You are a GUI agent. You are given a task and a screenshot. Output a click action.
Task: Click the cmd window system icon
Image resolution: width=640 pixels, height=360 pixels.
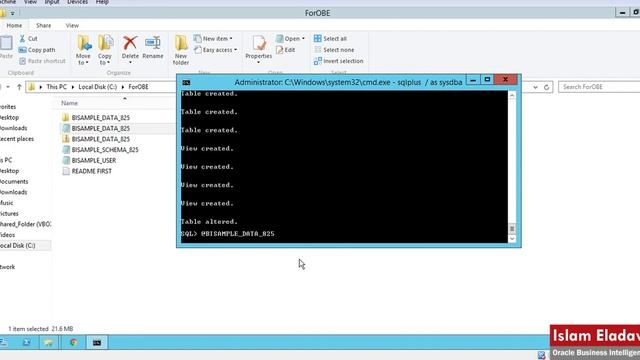[x=186, y=82]
